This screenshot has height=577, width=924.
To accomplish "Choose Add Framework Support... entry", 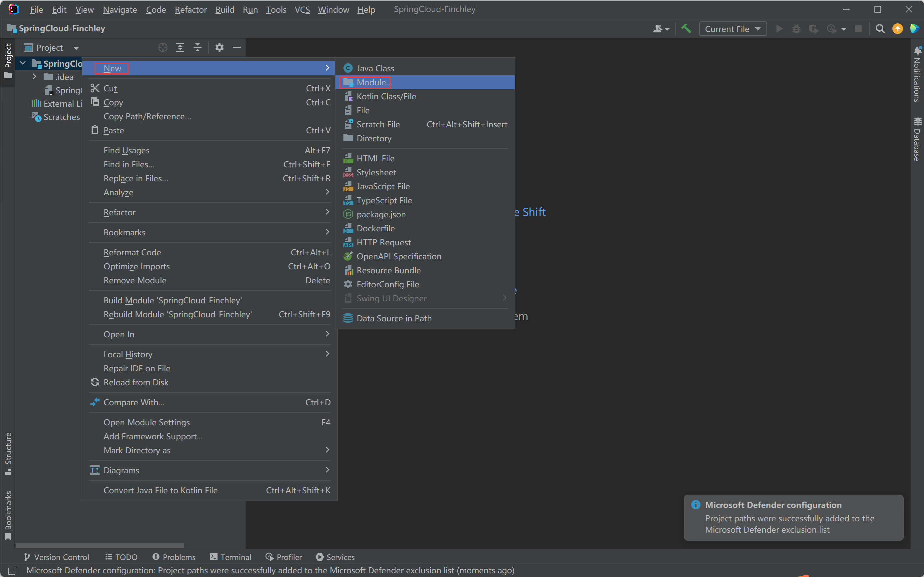I will [210, 437].
